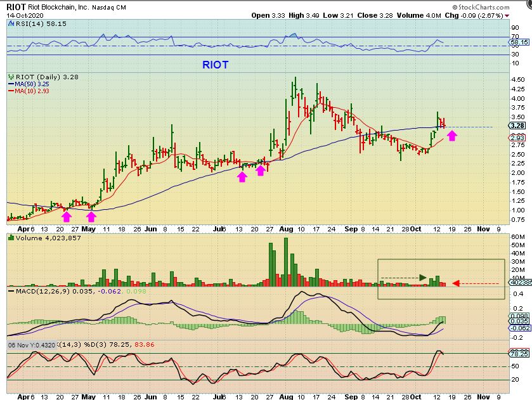Image resolution: width=532 pixels, height=400 pixels.
Task: Click the 90 level on RSI axis
Action: 515,28
